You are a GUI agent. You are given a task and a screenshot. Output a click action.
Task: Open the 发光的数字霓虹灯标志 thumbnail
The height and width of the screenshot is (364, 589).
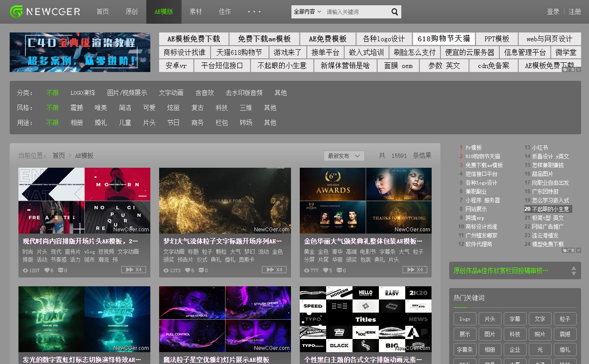tap(84, 319)
